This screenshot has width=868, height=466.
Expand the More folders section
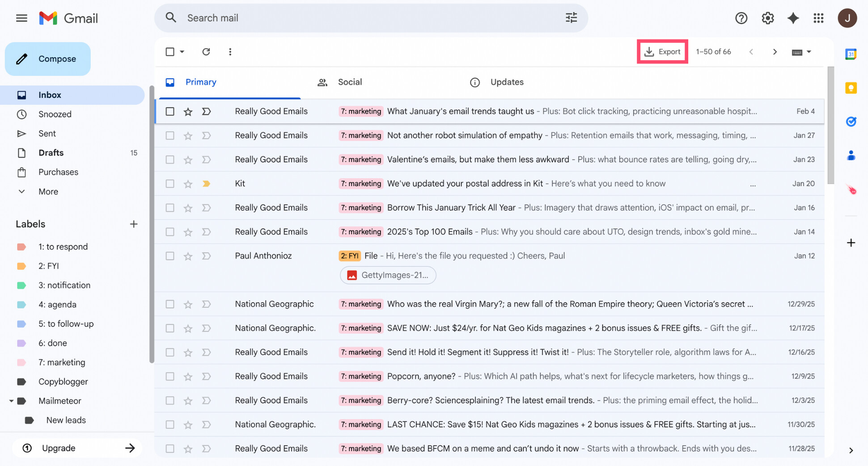(x=47, y=191)
